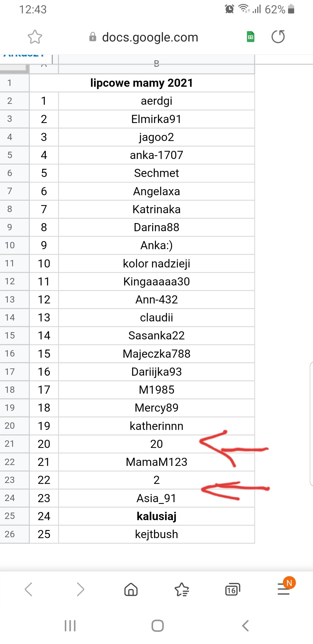Open in Google Sheets app icon

click(x=251, y=37)
